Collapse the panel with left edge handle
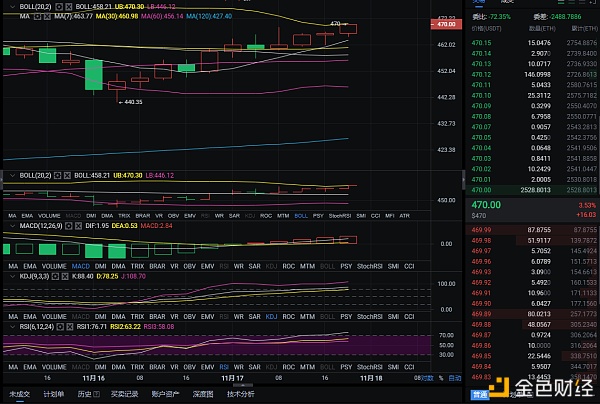 (1, 180)
